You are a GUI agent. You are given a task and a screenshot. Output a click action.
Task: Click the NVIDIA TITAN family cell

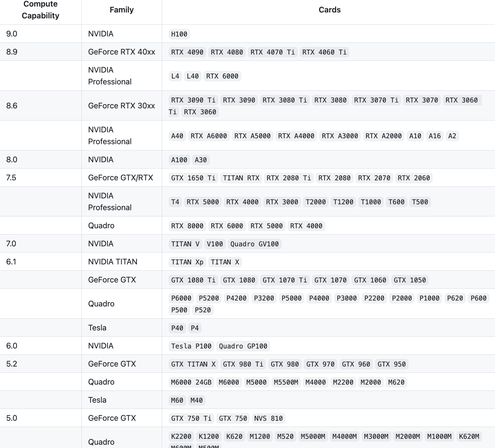coord(121,262)
